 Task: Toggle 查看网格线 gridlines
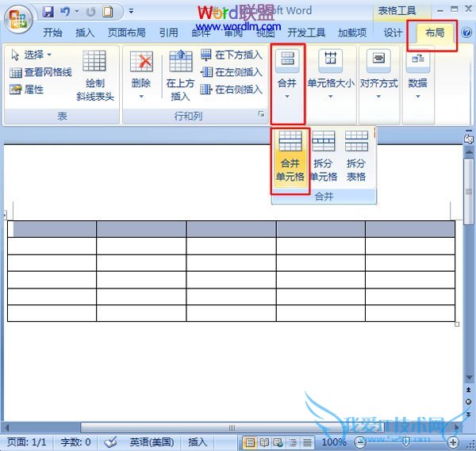(x=40, y=72)
